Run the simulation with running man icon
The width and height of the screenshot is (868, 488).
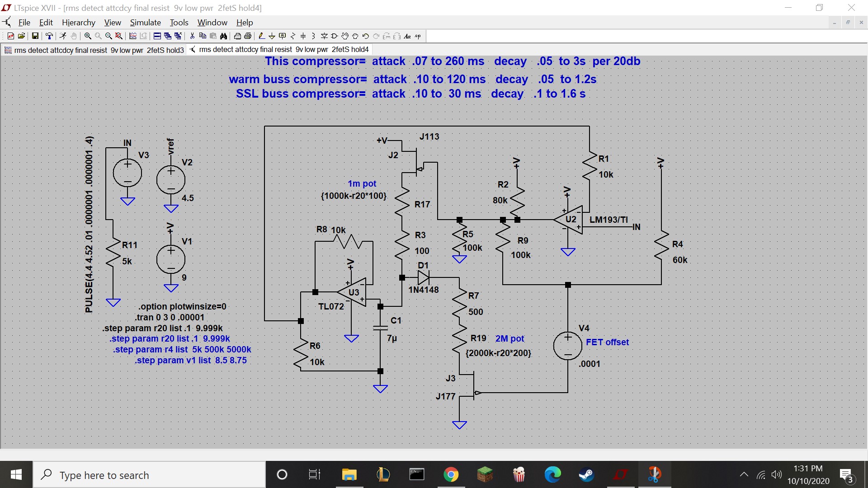click(63, 36)
